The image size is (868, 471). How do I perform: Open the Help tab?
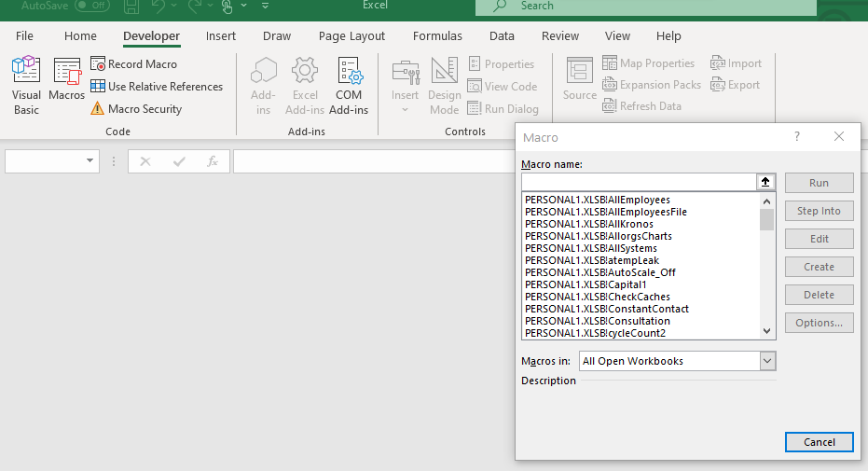[668, 36]
